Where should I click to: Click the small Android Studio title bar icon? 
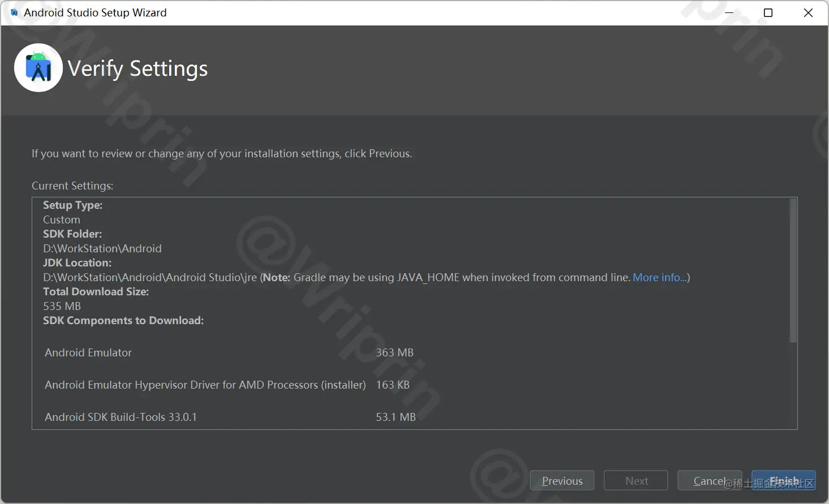click(14, 12)
